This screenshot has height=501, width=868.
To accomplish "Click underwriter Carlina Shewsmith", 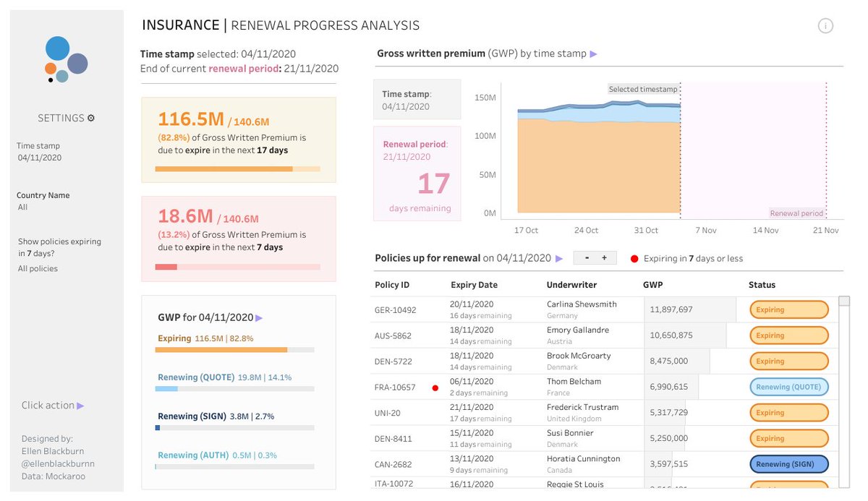I will point(582,304).
